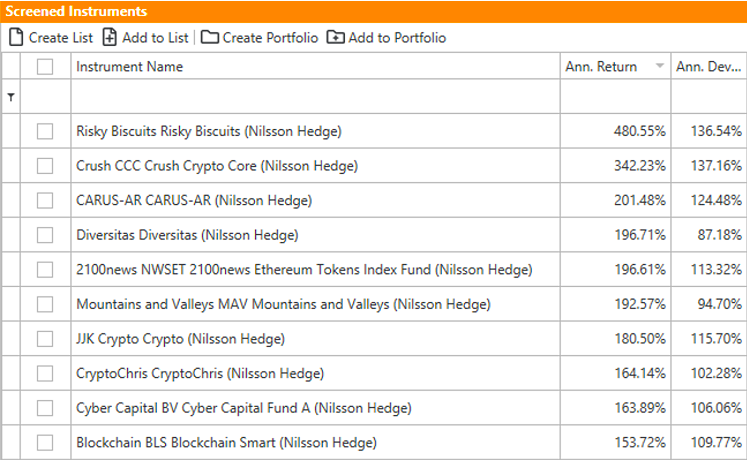
Task: Select the Cyber Capital Fund A row
Action: pyautogui.click(x=374, y=408)
